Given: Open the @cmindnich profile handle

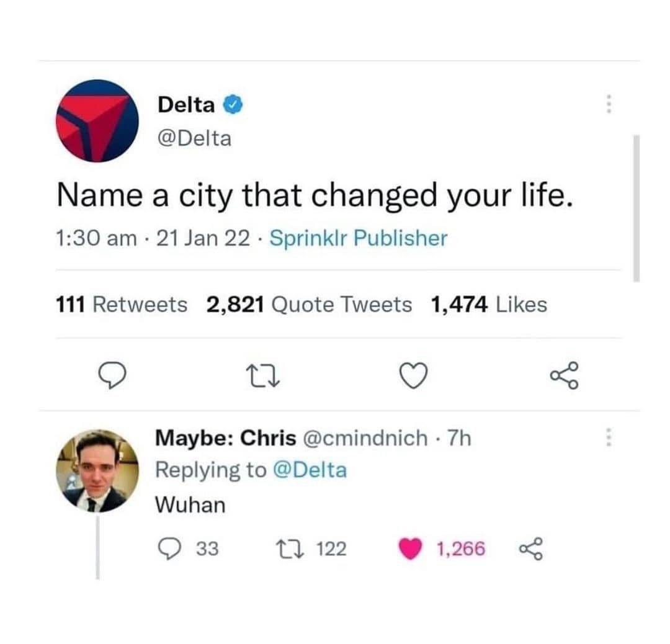Looking at the screenshot, I should pos(365,438).
